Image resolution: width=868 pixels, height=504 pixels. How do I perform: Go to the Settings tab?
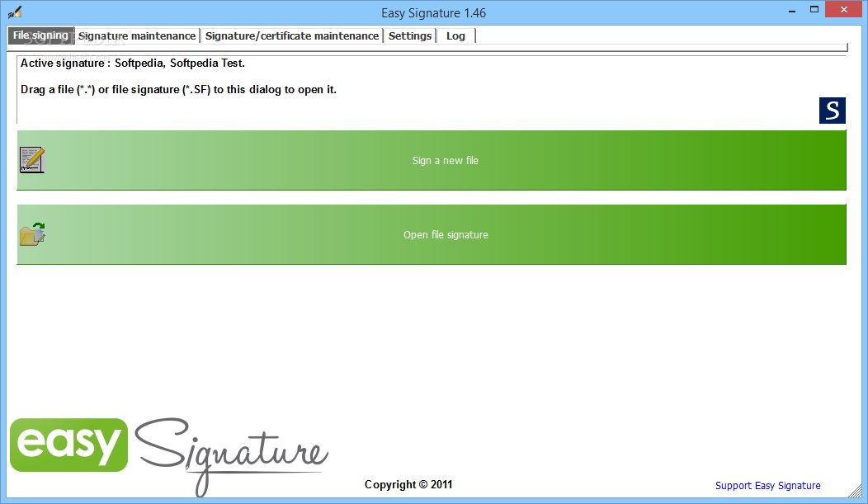tap(409, 36)
